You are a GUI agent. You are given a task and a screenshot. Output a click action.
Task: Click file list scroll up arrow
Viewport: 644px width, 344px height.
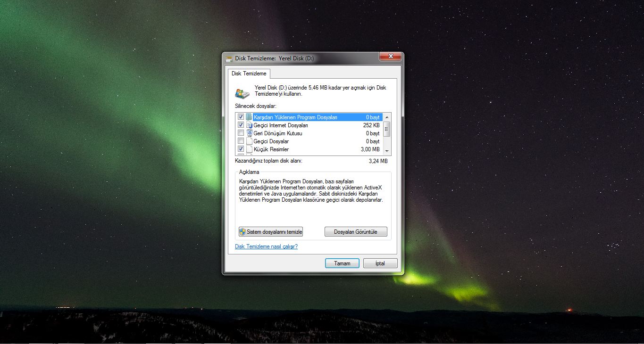387,117
